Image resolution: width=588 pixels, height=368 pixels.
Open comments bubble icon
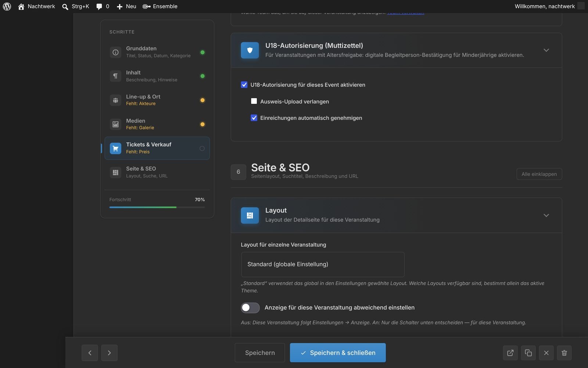point(99,7)
